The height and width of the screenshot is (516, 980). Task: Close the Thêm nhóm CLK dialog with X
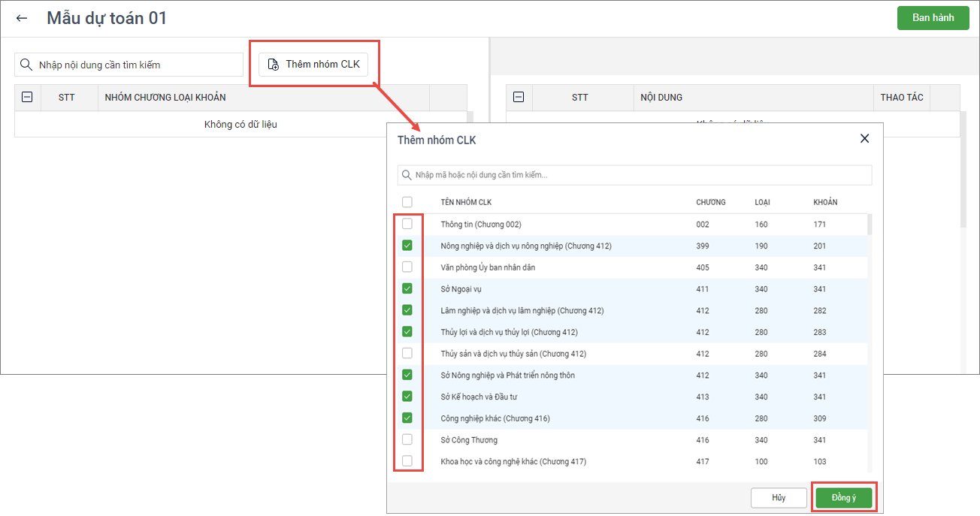point(864,139)
